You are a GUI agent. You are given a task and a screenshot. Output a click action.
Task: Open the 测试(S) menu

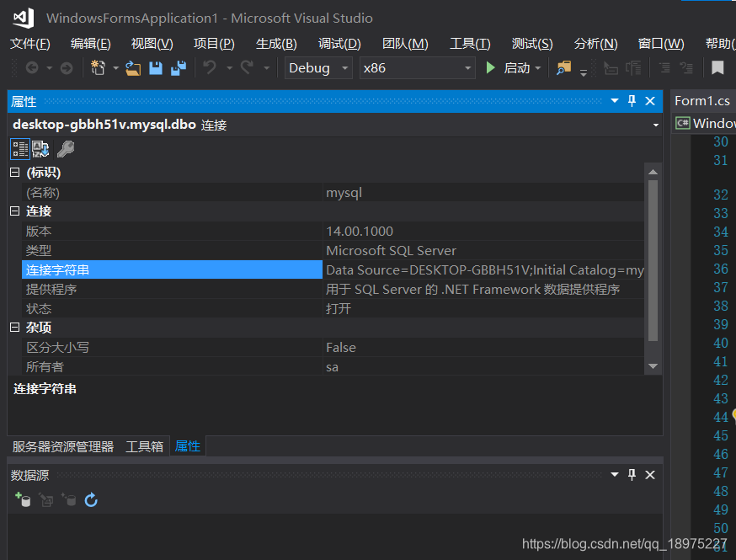(532, 44)
